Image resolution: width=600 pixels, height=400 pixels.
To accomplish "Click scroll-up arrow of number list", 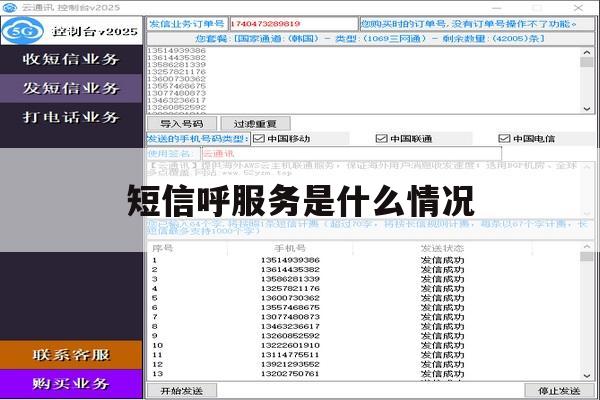I will click(x=587, y=52).
